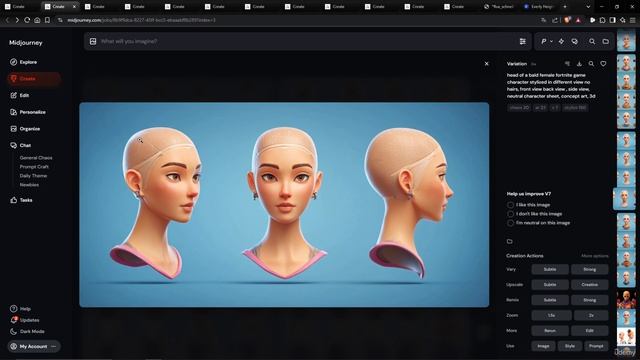Click the 'chaos 20' parameter chip

tap(519, 108)
